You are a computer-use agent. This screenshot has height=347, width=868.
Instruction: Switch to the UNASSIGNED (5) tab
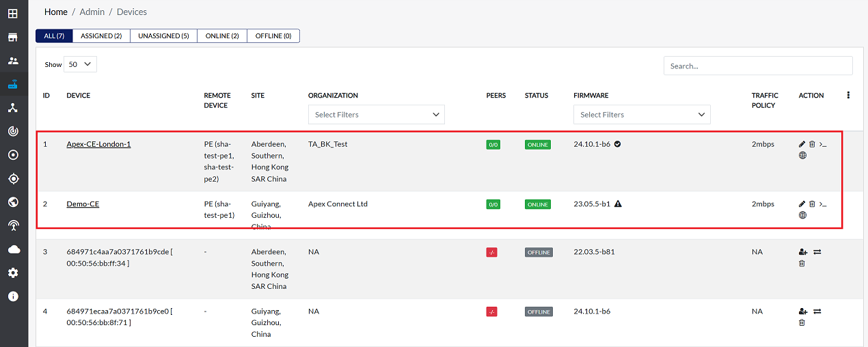[163, 36]
